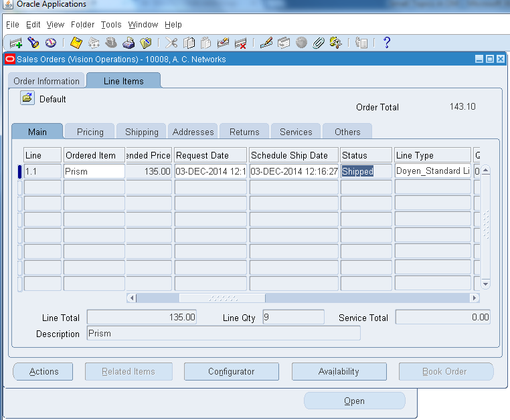Open the Navigator compass icon
Screen dimensions: 510x420
(51, 43)
